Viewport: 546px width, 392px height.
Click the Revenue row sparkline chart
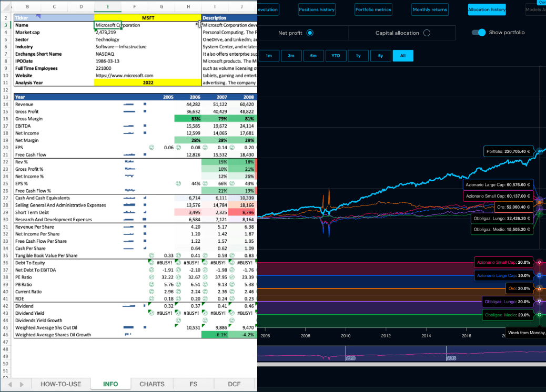point(128,104)
